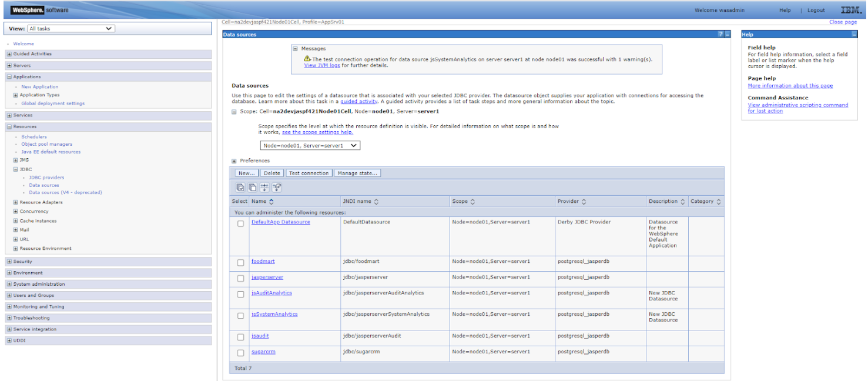Open the sugarcrm datasource link
Viewport: 868px width, 381px height.
[x=263, y=352]
